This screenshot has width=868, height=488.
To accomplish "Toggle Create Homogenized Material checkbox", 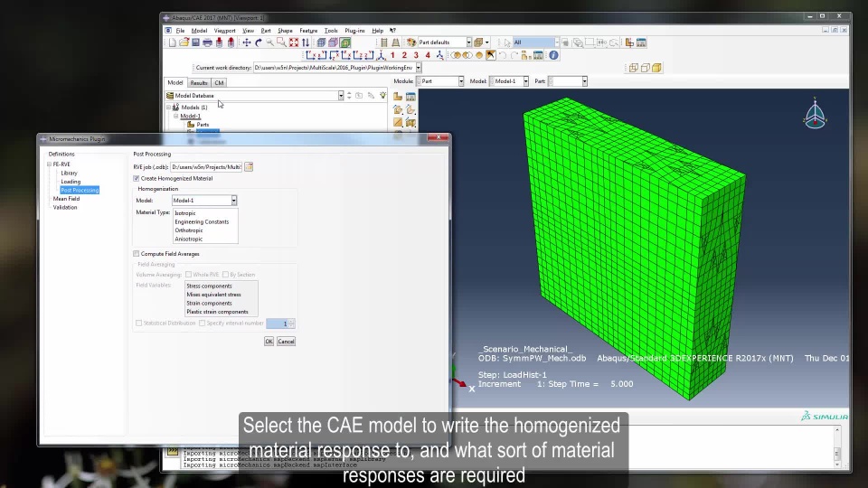I will point(137,179).
